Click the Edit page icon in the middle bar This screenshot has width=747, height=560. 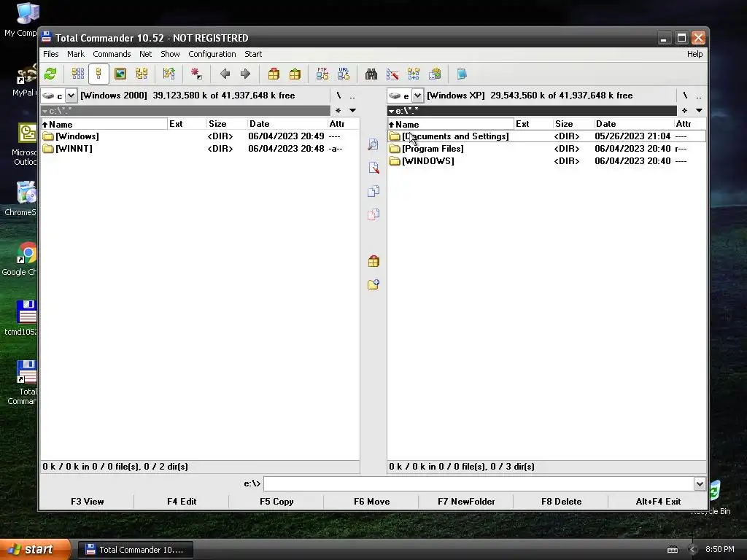click(x=373, y=168)
